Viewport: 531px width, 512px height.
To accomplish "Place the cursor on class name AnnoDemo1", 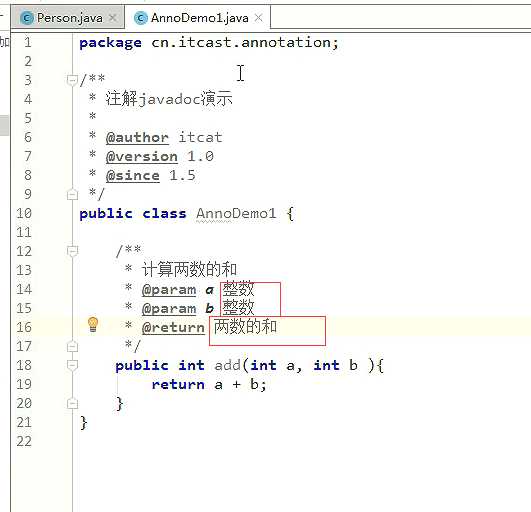I will [x=236, y=214].
